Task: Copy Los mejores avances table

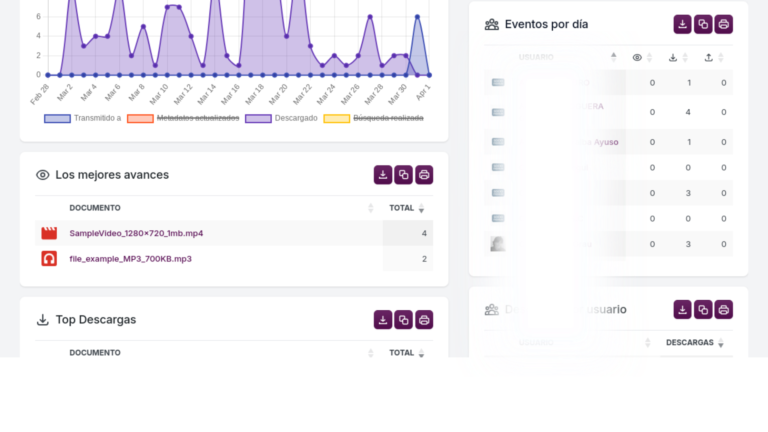Action: click(x=404, y=175)
